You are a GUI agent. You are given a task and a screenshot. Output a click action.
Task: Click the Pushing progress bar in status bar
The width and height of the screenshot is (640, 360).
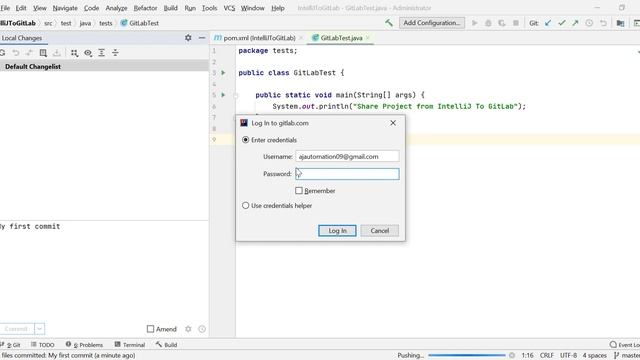pos(467,356)
